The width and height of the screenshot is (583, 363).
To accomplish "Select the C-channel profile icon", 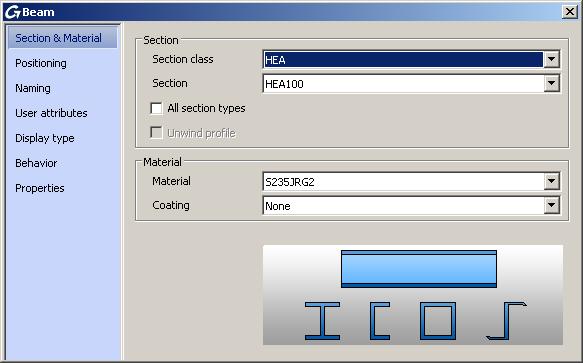I will [380, 321].
